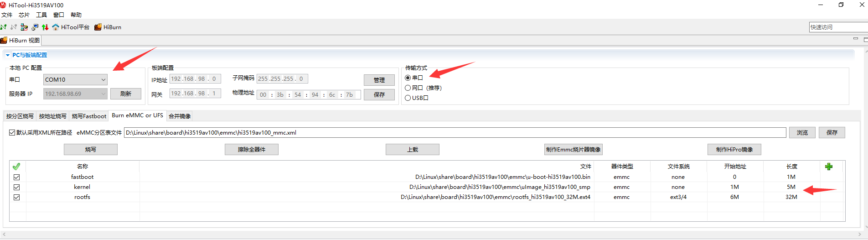Click the 烧写 button

[91, 150]
